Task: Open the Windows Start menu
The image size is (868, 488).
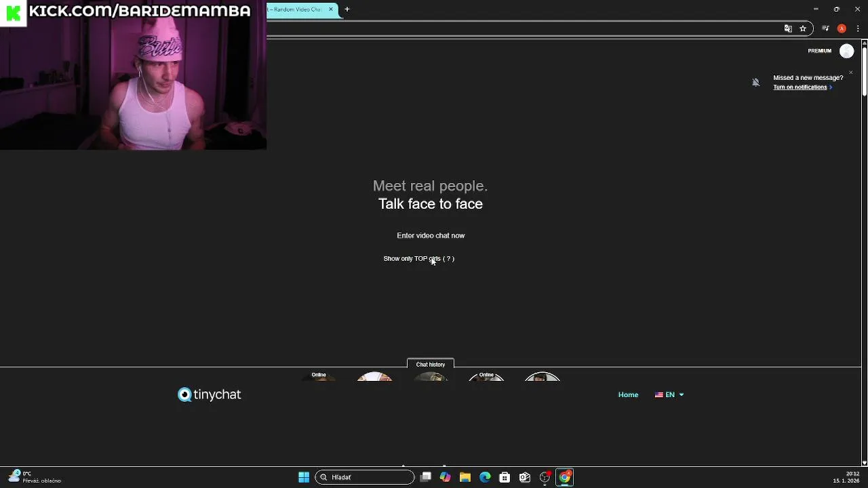Action: tap(304, 477)
